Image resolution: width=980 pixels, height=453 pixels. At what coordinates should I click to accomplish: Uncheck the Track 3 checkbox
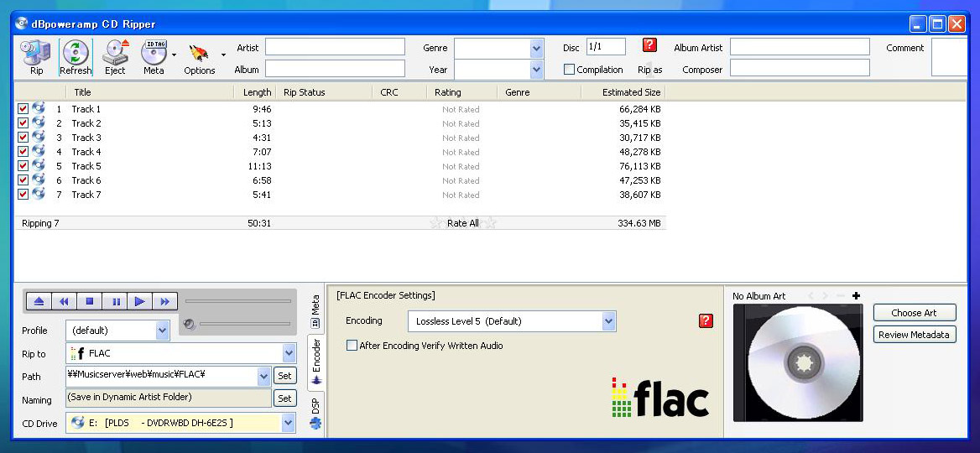pos(23,138)
